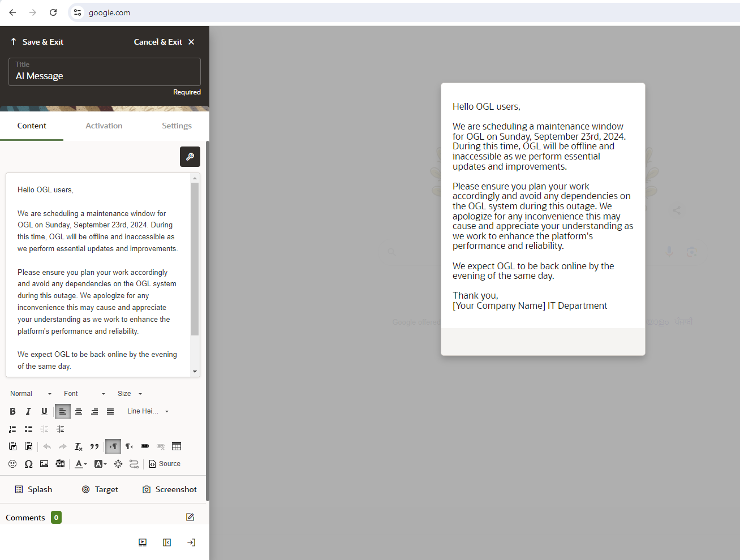Embed a media file
This screenshot has width=740, height=560.
[60, 464]
